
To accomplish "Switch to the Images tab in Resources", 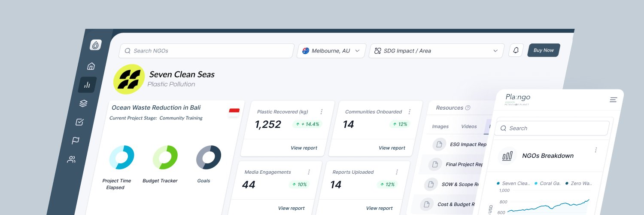I will [x=440, y=126].
